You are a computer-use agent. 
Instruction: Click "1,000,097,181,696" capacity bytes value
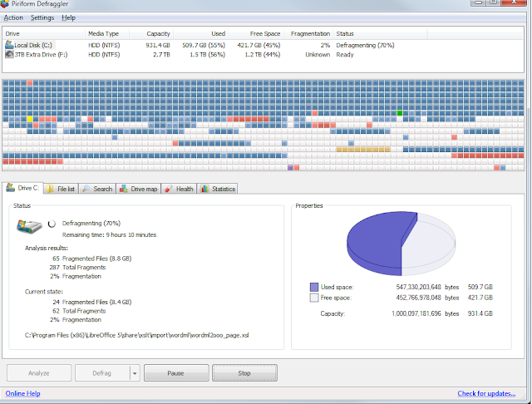pos(416,313)
